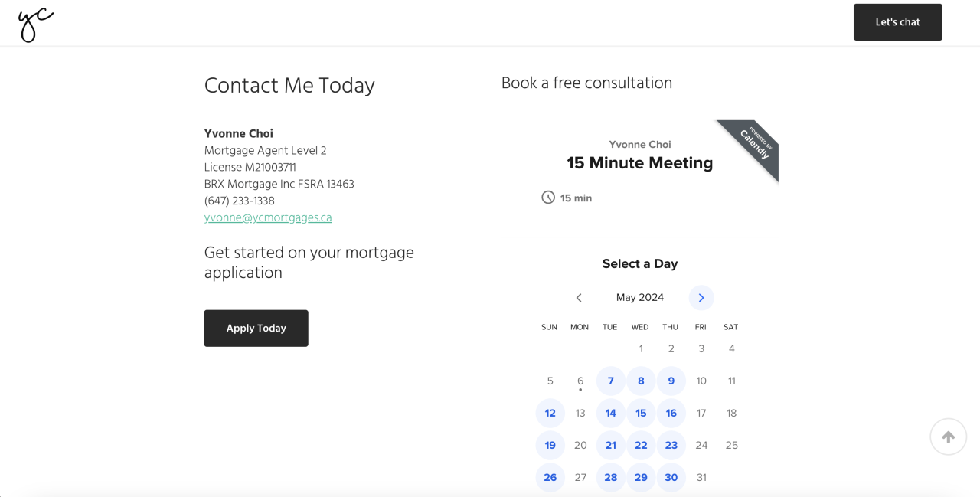Image resolution: width=980 pixels, height=497 pixels.
Task: Open the yvonne@ycmortgages.ca email link
Action: point(268,217)
